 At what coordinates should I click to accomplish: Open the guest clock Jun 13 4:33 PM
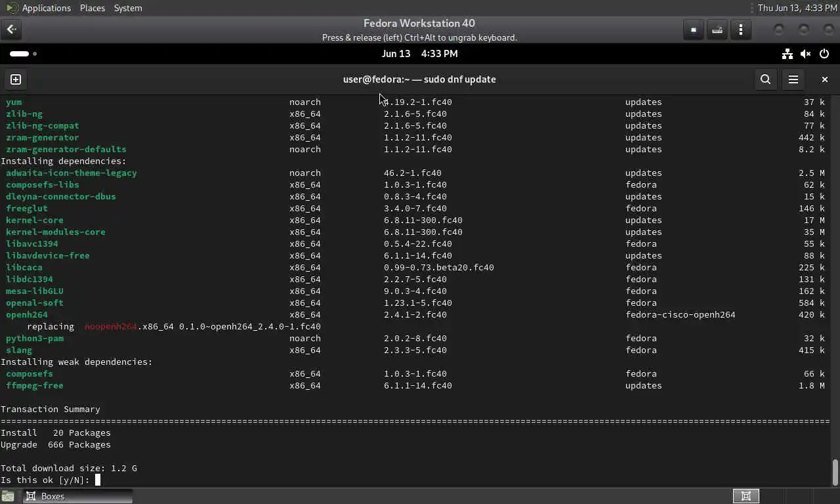point(420,54)
